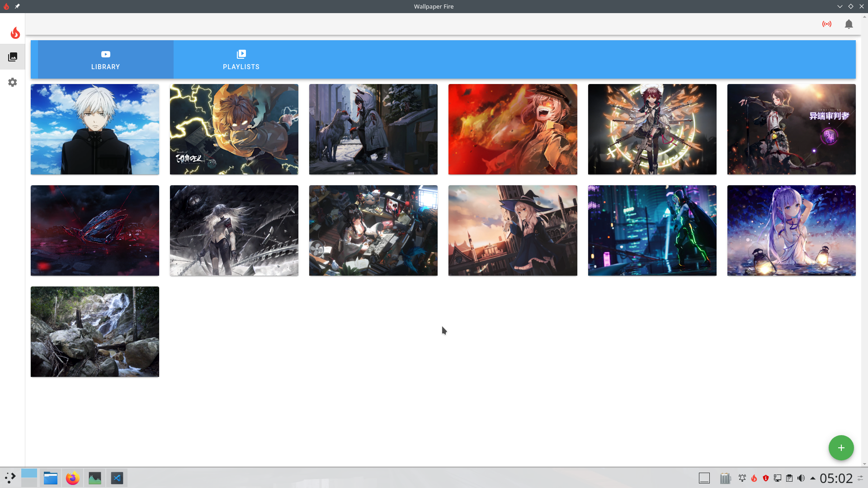Click the Wallpaper Fire flame logo
Viewport: 868px width, 488px height.
click(x=15, y=33)
